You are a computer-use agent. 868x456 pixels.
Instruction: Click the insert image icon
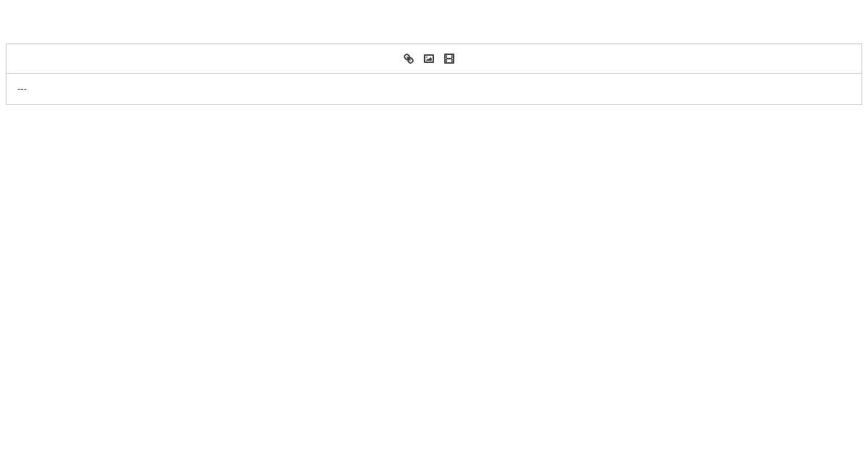tap(429, 59)
